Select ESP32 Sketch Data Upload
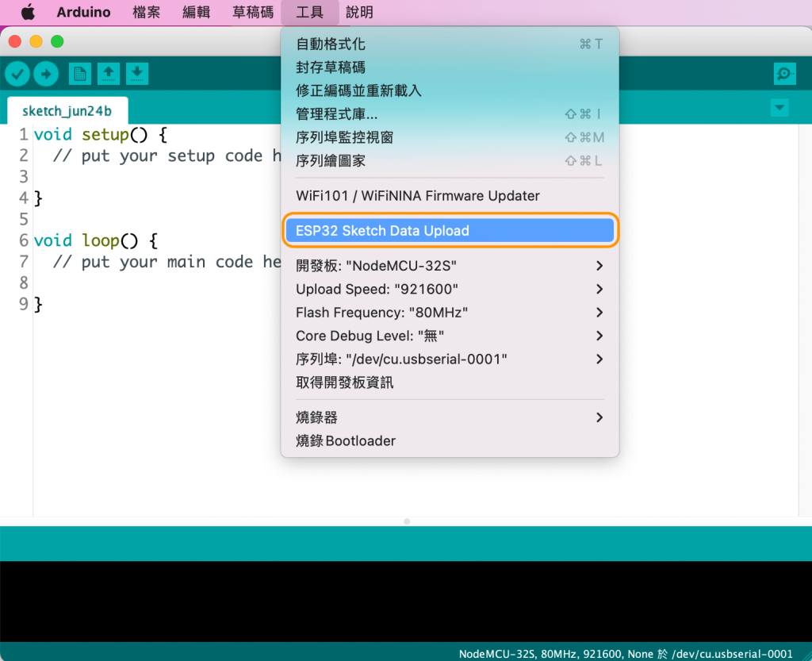 click(450, 231)
